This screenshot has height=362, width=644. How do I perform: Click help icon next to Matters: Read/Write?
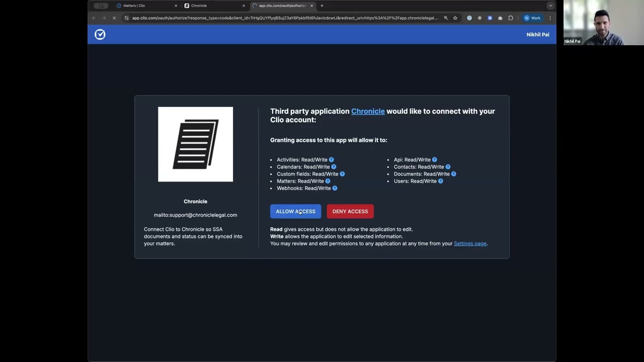328,181
